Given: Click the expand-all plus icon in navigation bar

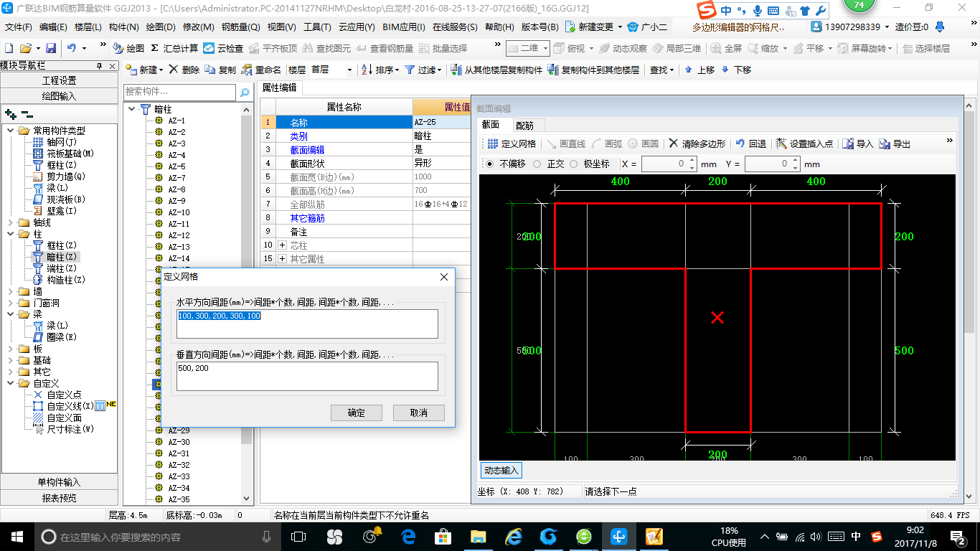Looking at the screenshot, I should coord(10,113).
